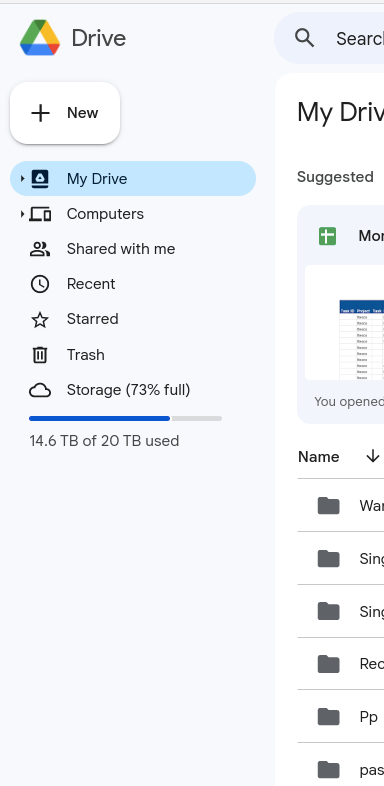The width and height of the screenshot is (384, 786).
Task: Click the 'You opened' text on suggested card
Action: [x=349, y=402]
